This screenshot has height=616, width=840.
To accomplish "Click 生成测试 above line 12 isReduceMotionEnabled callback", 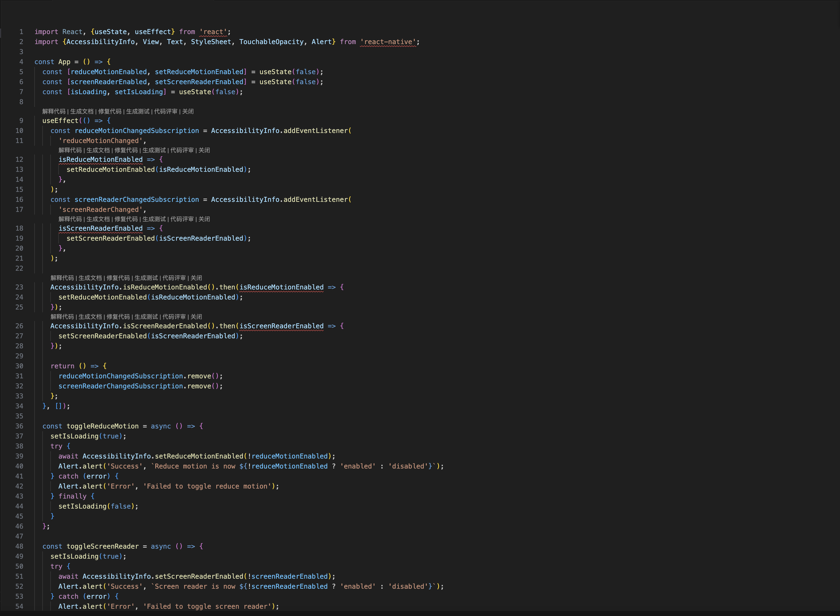I will (x=154, y=150).
